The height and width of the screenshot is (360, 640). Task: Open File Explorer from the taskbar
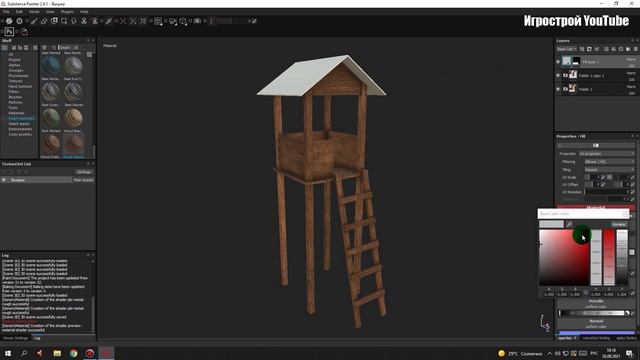(57, 353)
